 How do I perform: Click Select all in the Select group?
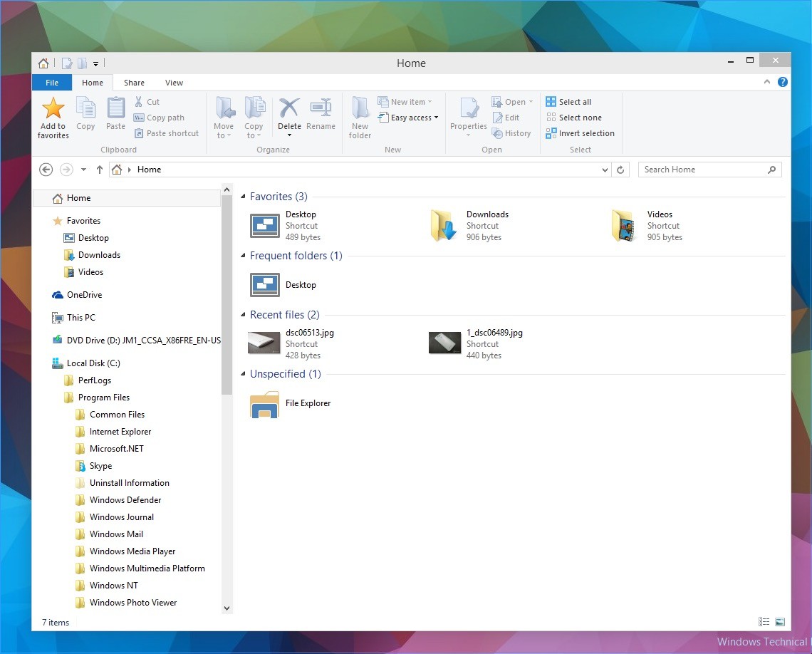[x=568, y=101]
